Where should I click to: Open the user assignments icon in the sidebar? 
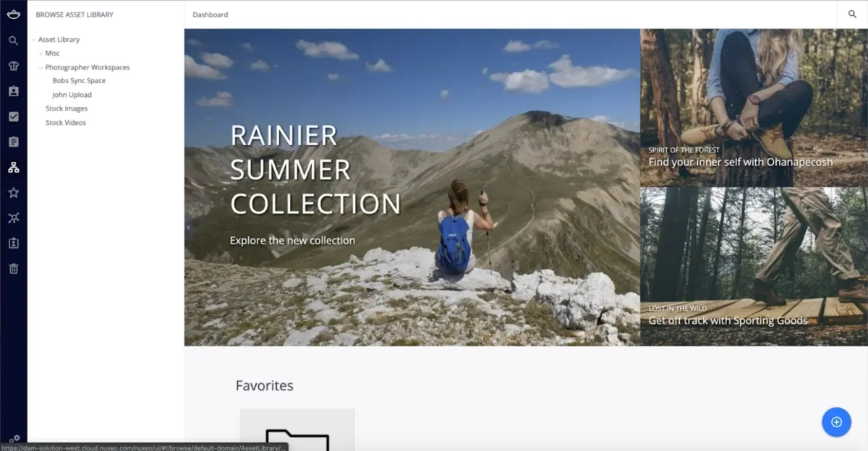[x=13, y=91]
